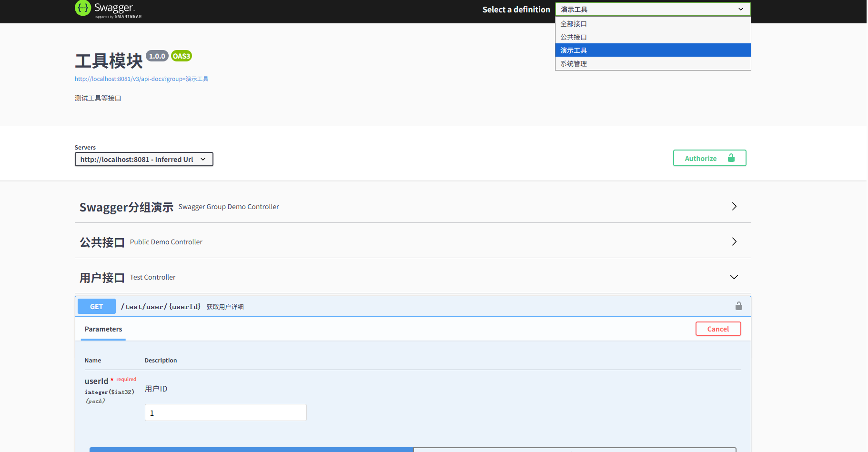Click the 获取用户详细 summary text

coord(225,307)
